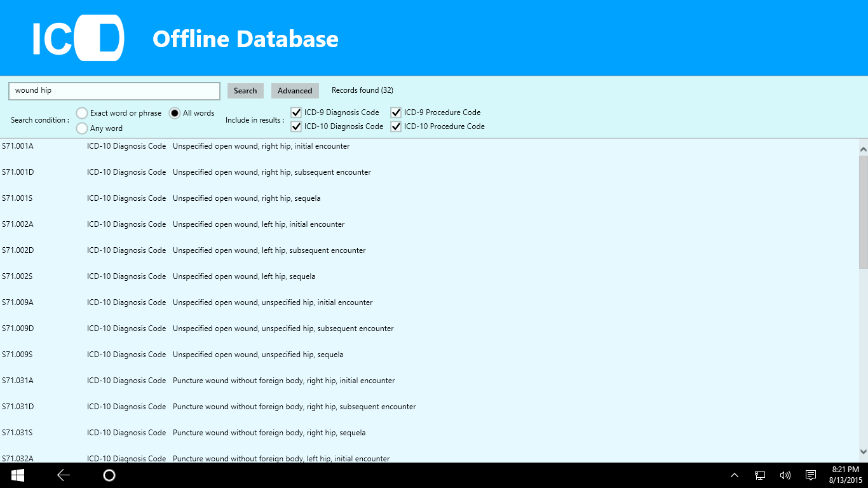The width and height of the screenshot is (868, 488).
Task: Click the Search button
Action: tap(245, 90)
